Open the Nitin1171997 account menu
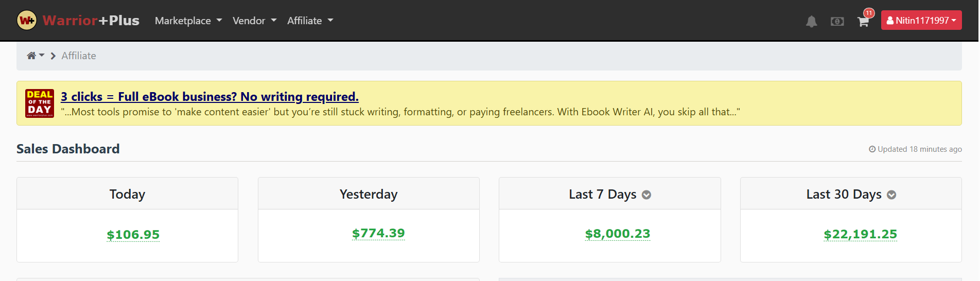Image resolution: width=980 pixels, height=281 pixels. pyautogui.click(x=921, y=21)
